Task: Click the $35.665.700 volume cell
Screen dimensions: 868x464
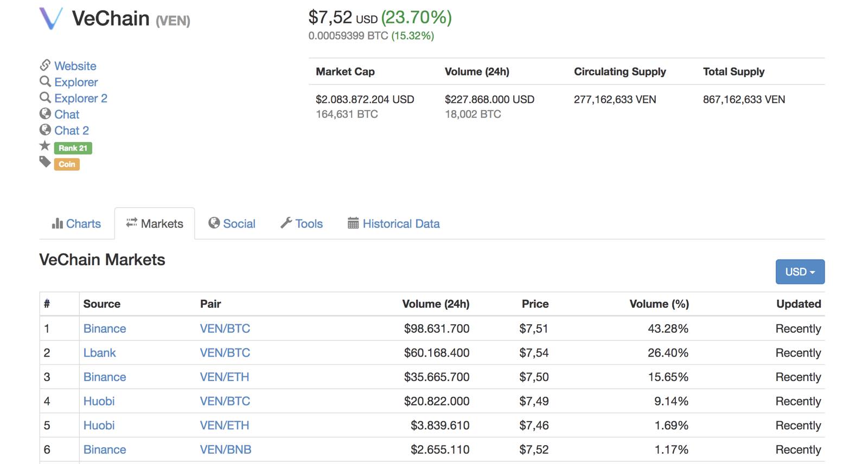Action: point(437,377)
